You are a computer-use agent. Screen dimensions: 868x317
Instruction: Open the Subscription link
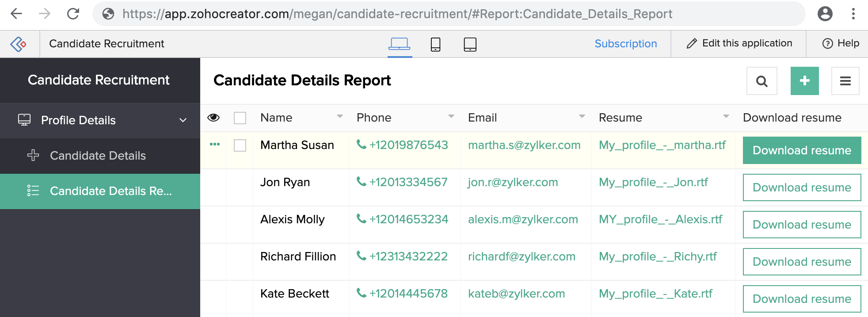click(625, 44)
